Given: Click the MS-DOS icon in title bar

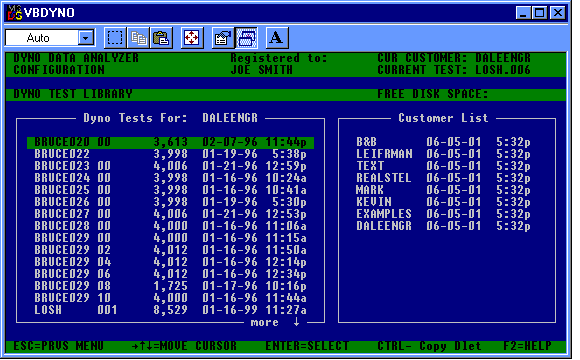Looking at the screenshot, I should pos(15,13).
